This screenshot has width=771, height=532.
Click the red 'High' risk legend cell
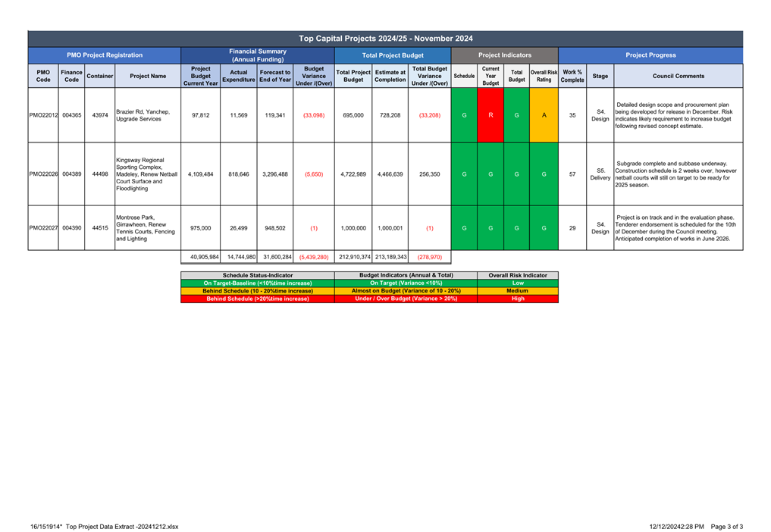pos(518,299)
